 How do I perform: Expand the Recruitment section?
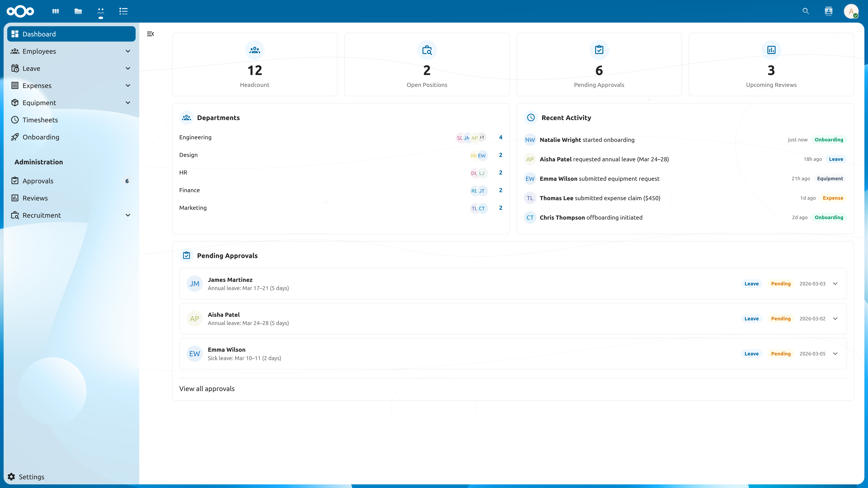[128, 215]
